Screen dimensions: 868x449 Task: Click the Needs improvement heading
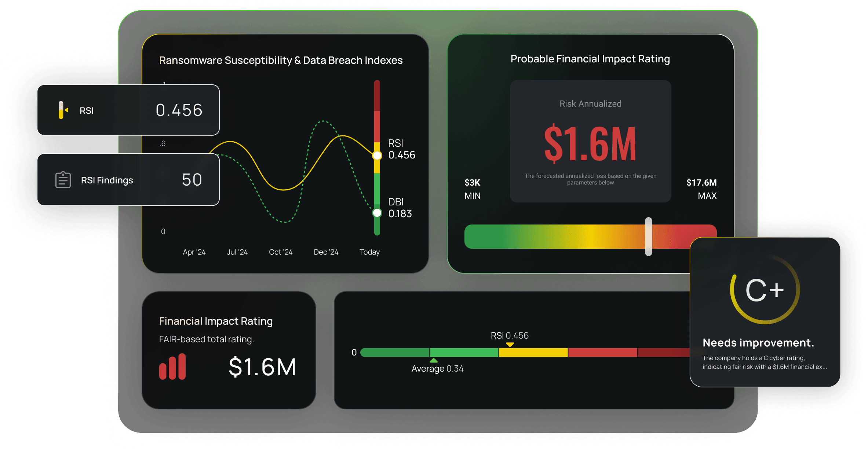(x=758, y=343)
